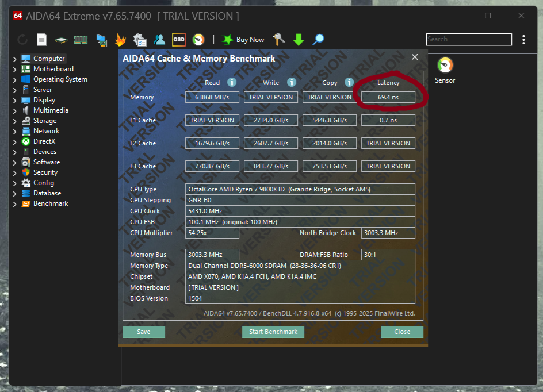Click Save in the benchmark dialog
The height and width of the screenshot is (392, 543).
click(x=144, y=332)
